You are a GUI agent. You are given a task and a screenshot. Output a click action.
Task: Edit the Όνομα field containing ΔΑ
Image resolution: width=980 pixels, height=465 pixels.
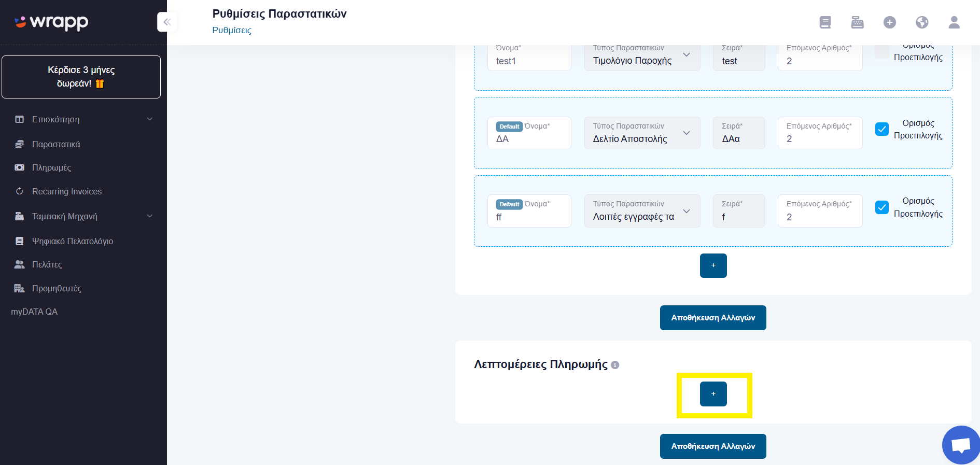pos(529,133)
